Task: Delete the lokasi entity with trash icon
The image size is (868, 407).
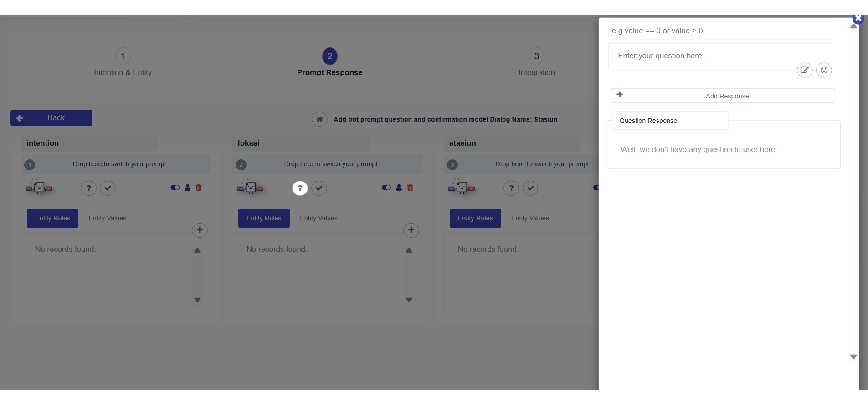Action: tap(410, 188)
